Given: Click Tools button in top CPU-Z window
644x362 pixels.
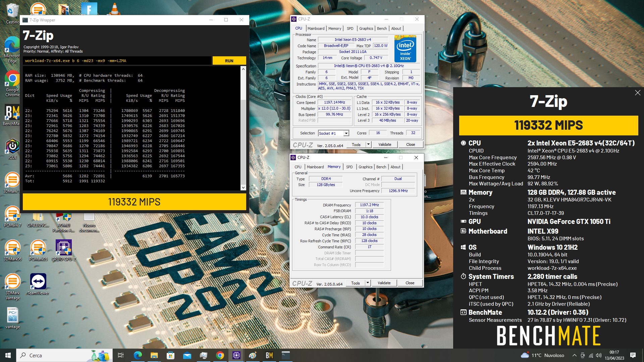Looking at the screenshot, I should pos(356,144).
